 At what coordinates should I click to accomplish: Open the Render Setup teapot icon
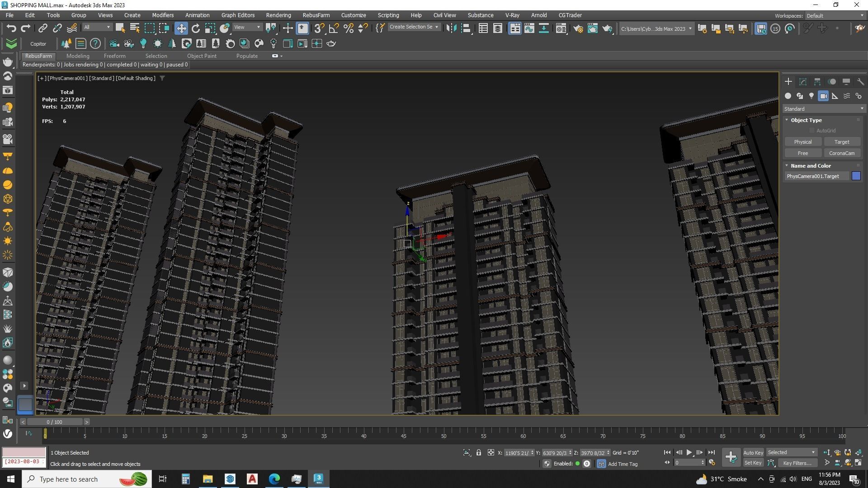(x=578, y=28)
